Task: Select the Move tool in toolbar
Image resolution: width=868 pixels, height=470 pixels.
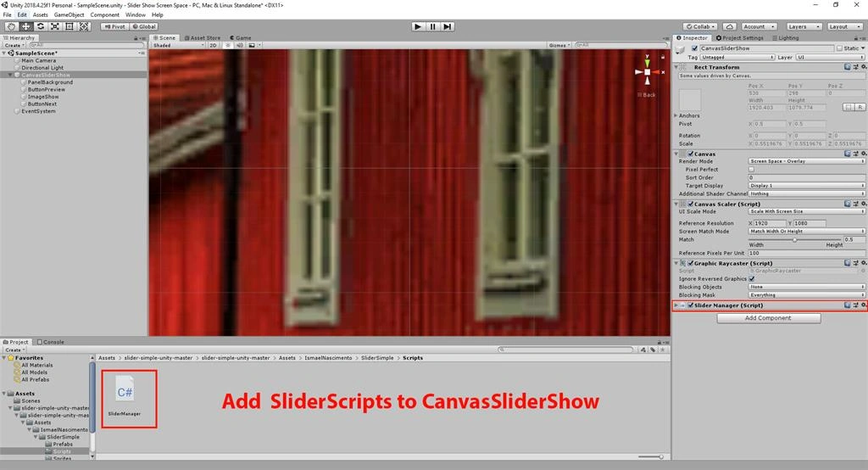Action: pos(25,26)
